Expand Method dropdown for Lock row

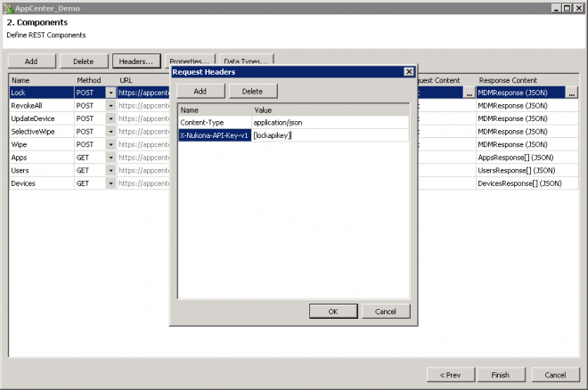(110, 93)
